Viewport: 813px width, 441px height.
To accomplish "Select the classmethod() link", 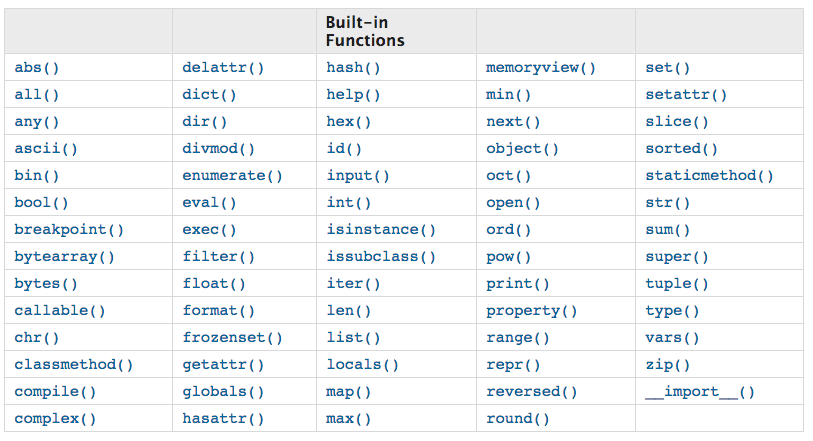I will coord(73,365).
